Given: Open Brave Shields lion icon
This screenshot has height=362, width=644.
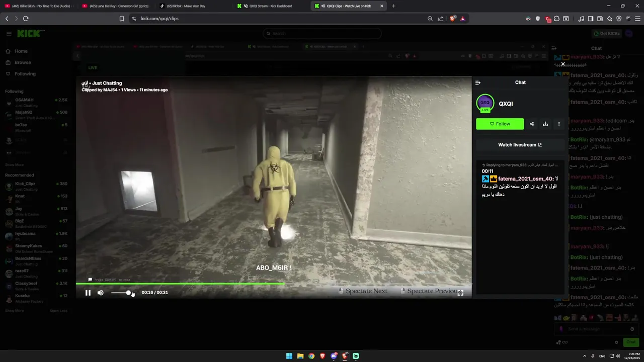Looking at the screenshot, I should [x=452, y=19].
